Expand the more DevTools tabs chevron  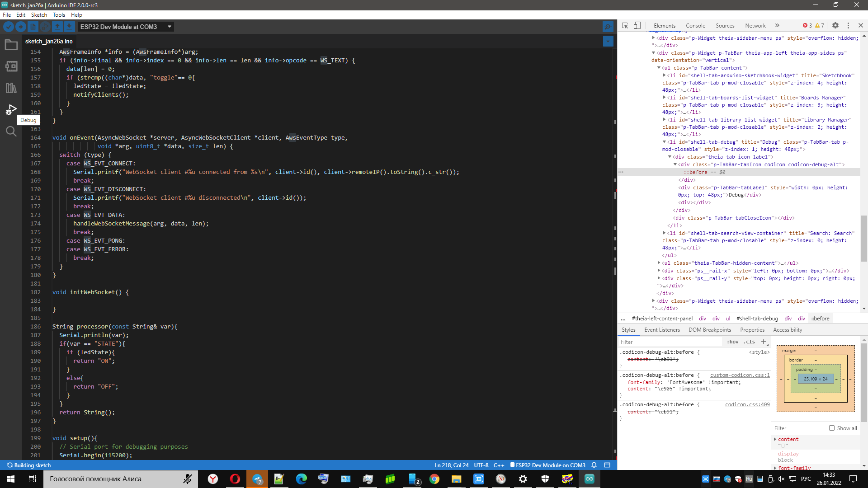[777, 26]
